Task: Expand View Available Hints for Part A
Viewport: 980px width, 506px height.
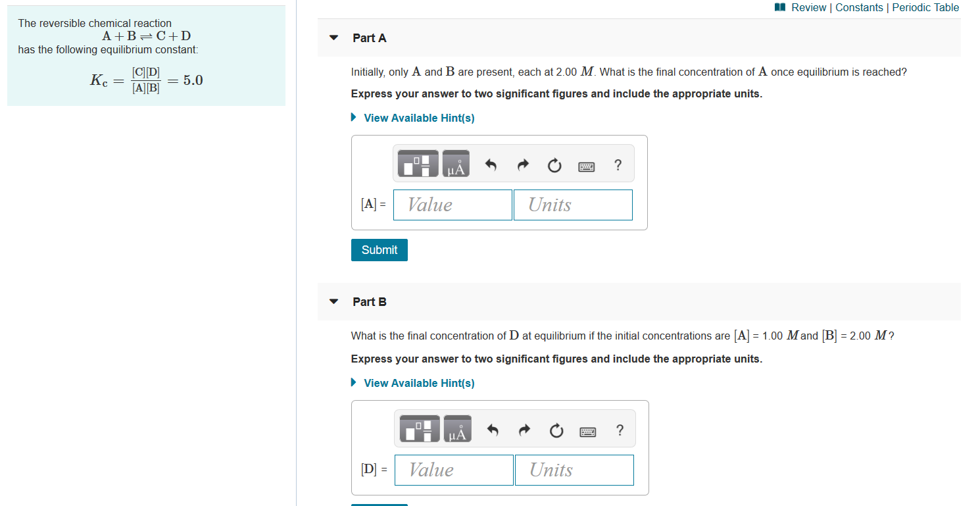Action: (418, 118)
